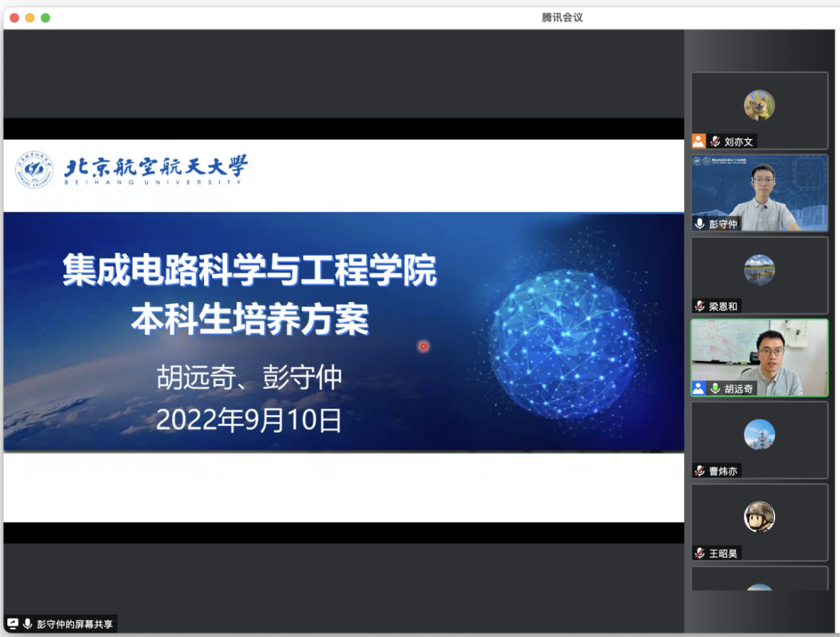Click the muted microphone icon beside 刘亦文

[x=715, y=142]
